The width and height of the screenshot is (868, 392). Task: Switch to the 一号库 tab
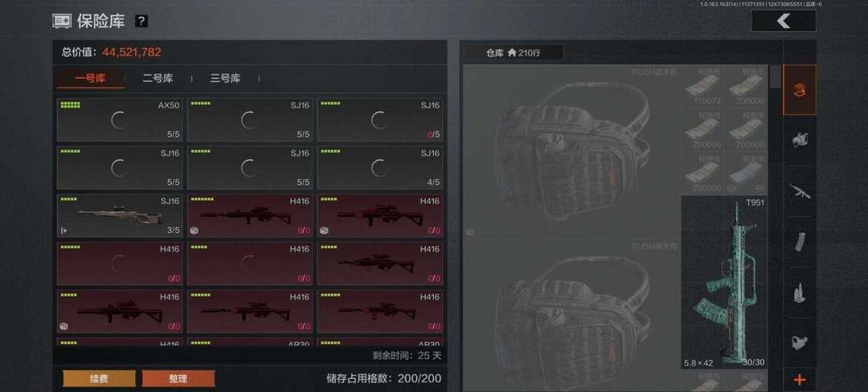point(90,79)
